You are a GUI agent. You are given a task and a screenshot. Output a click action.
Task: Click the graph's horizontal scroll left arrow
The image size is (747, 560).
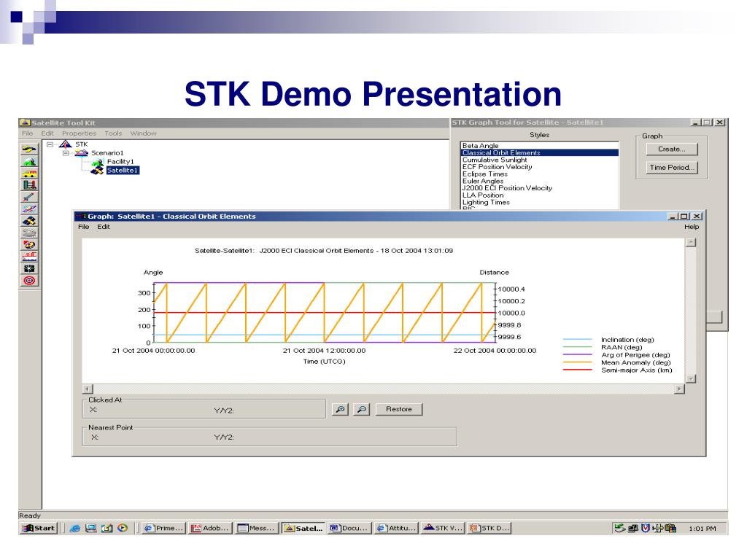click(88, 389)
